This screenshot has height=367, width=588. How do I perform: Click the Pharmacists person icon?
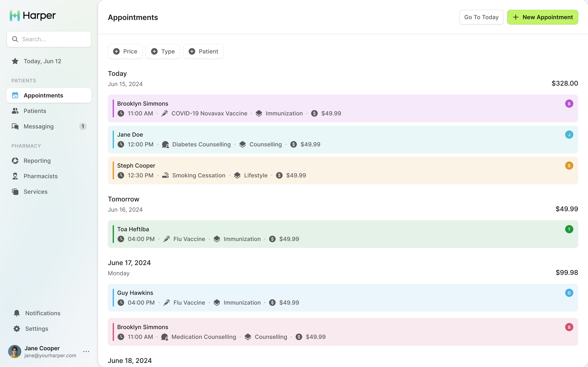point(15,176)
